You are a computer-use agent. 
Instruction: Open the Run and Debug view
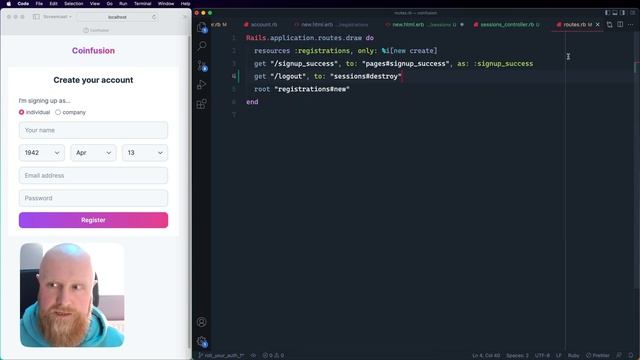(202, 84)
